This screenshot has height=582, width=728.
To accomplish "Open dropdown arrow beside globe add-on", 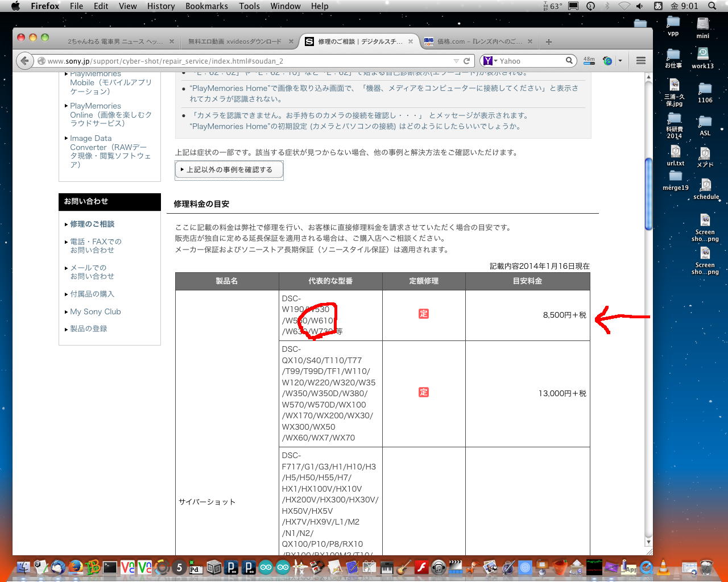I will click(x=620, y=61).
